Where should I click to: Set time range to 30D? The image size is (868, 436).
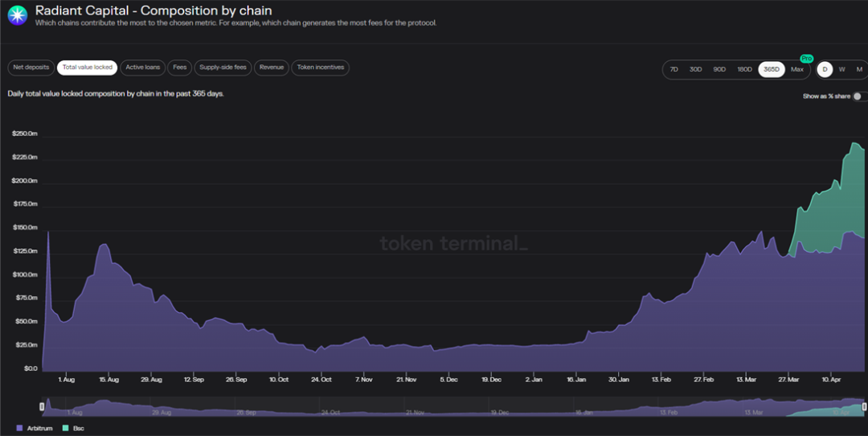(696, 70)
